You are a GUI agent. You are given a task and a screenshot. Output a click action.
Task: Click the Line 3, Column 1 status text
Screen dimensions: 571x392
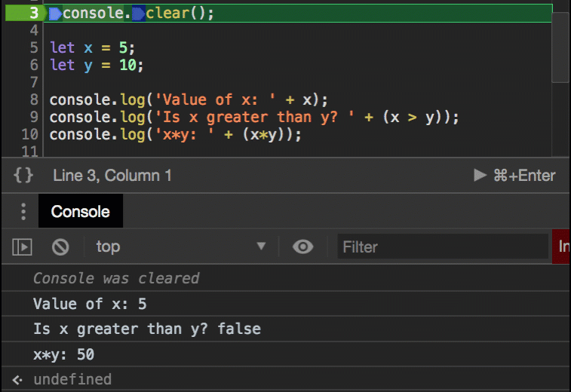coord(112,176)
